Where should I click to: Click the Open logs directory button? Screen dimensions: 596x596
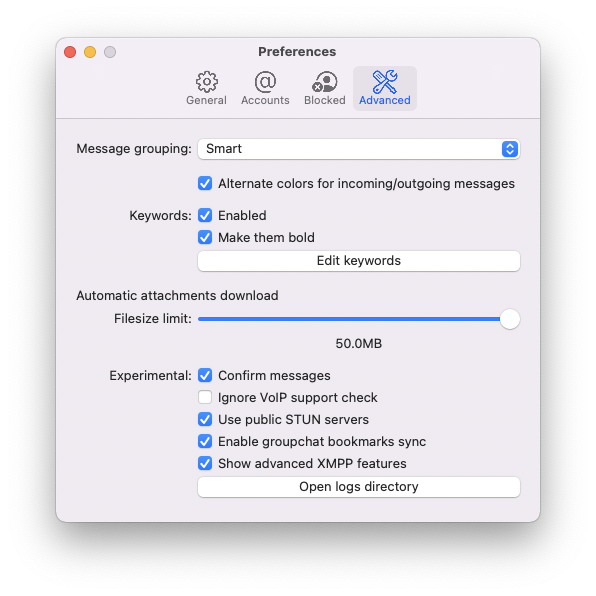pos(358,487)
